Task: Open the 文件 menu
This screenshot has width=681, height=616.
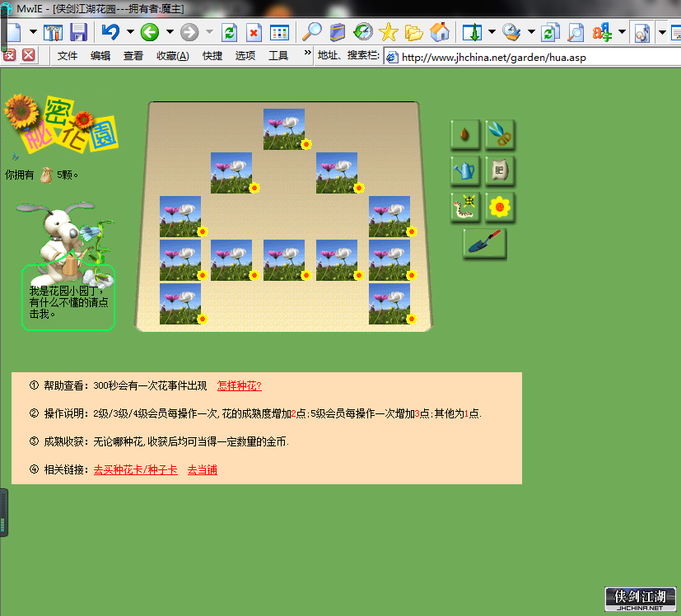Action: point(68,56)
